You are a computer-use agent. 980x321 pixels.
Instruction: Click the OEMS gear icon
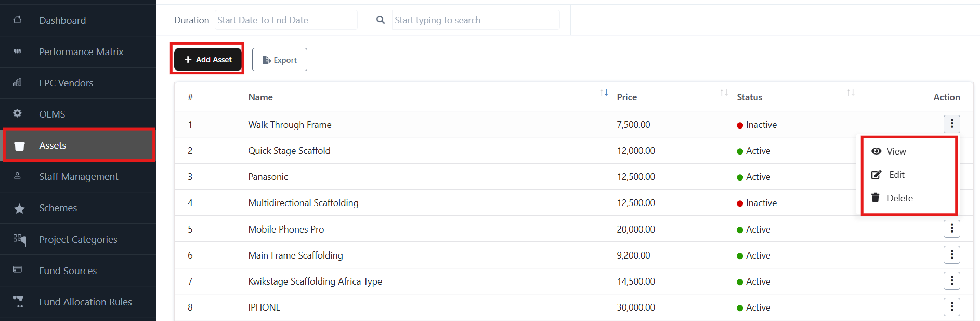pos(18,113)
